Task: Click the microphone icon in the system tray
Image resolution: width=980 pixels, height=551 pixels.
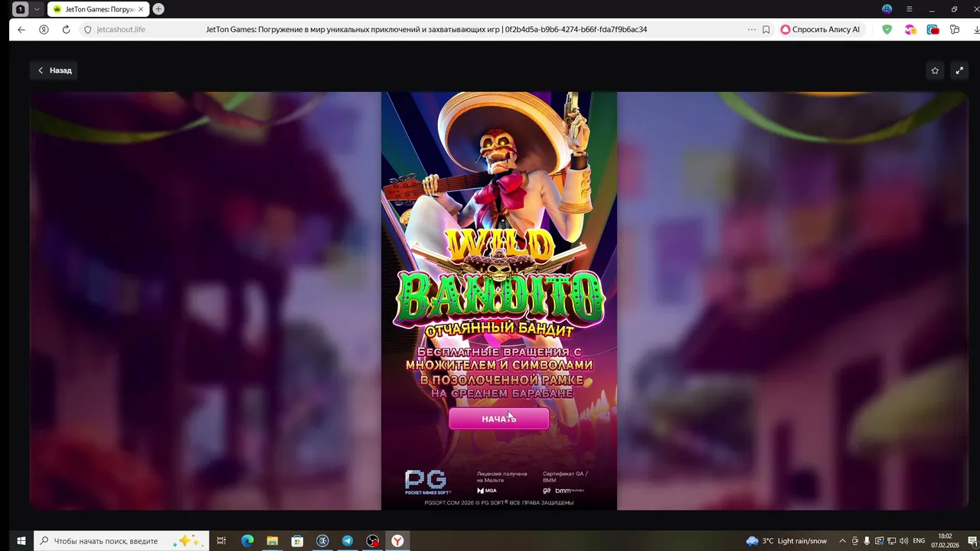Action: click(867, 541)
